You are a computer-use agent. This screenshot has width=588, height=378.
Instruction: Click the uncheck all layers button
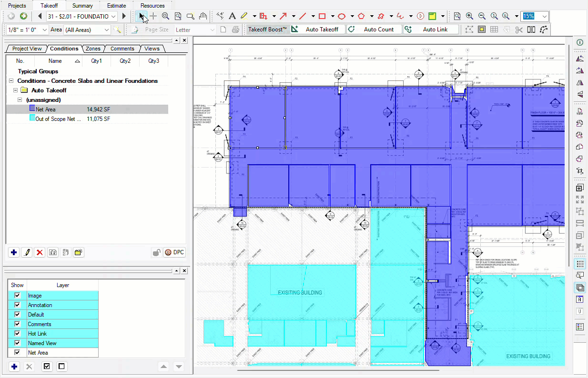coord(61,367)
